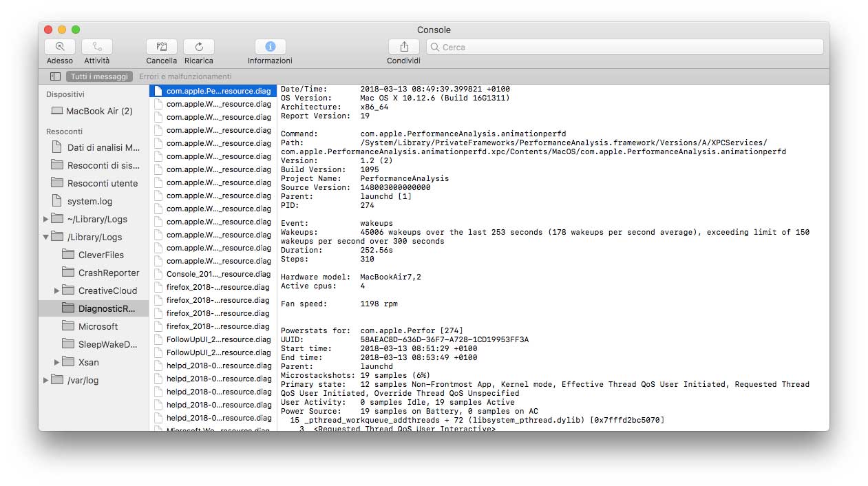Select the Tutti i messaggi filter
The image size is (868, 486).
click(x=99, y=76)
